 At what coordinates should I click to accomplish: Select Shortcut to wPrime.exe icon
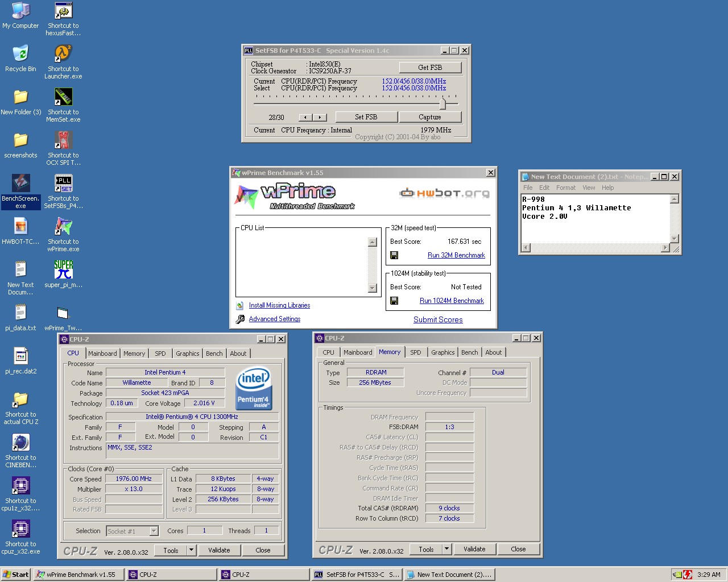point(63,235)
